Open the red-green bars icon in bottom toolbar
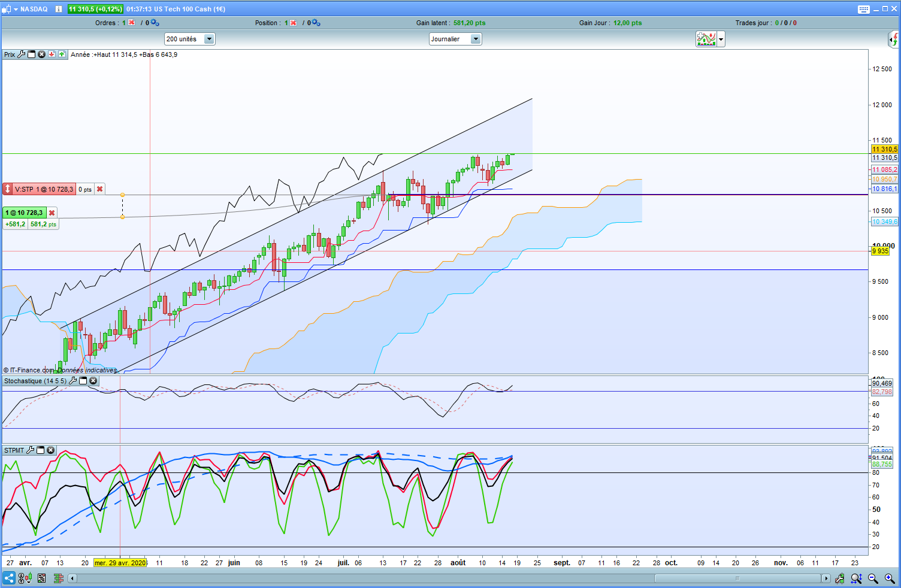The width and height of the screenshot is (901, 588). 59,578
